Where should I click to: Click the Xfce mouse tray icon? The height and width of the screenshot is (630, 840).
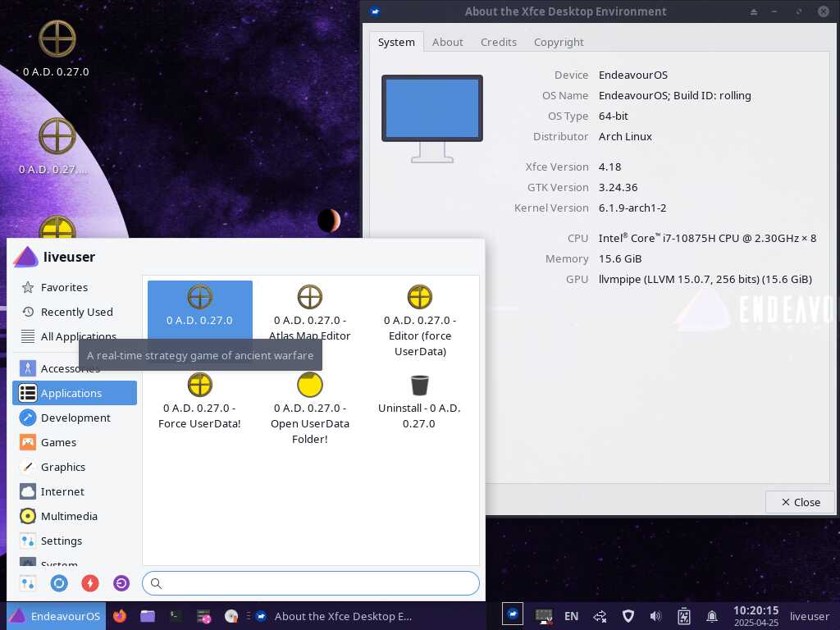click(x=513, y=614)
